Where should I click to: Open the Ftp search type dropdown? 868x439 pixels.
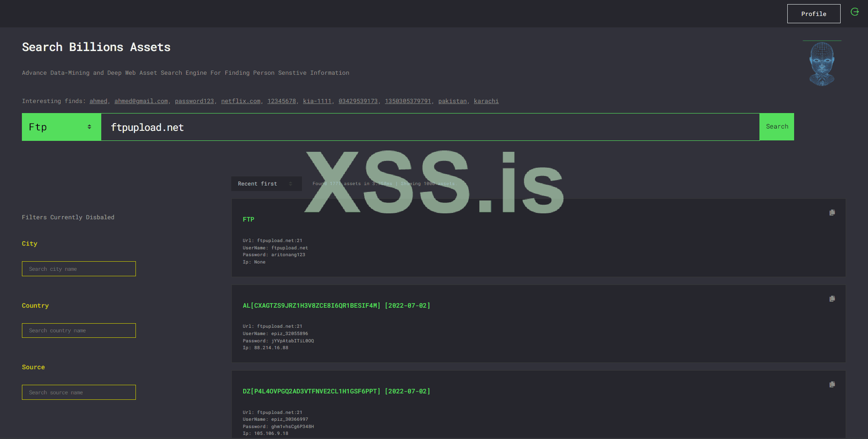(62, 127)
